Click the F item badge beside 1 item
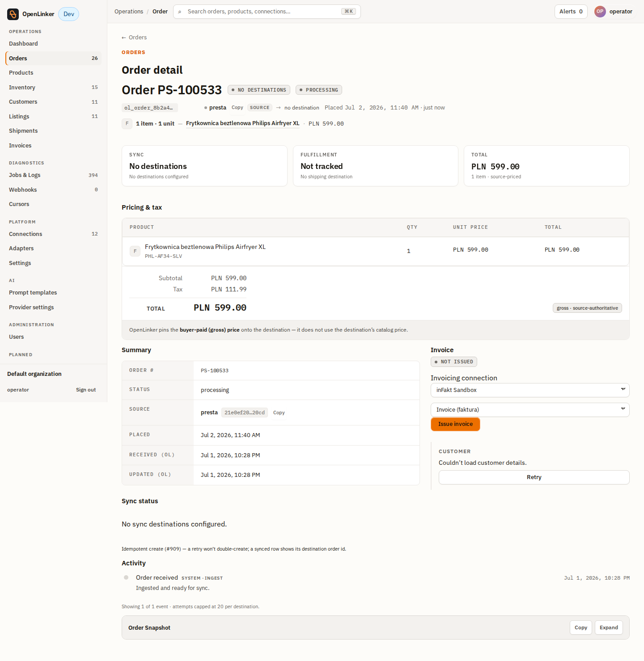The height and width of the screenshot is (661, 644). (127, 123)
